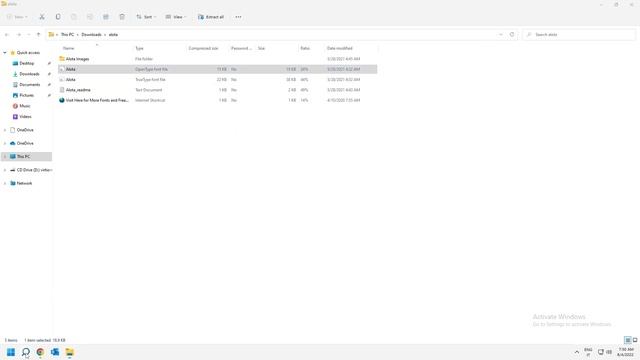Sort by the Name column header

tap(69, 48)
